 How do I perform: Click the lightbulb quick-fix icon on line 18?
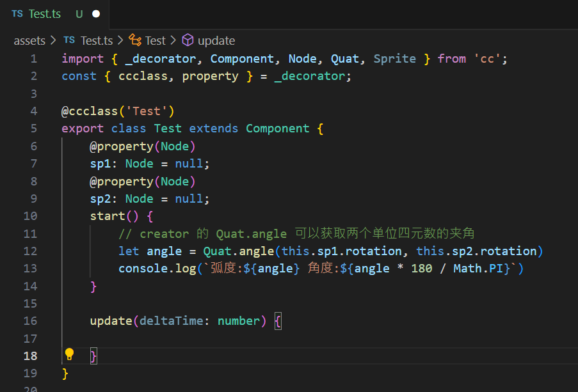coord(69,354)
